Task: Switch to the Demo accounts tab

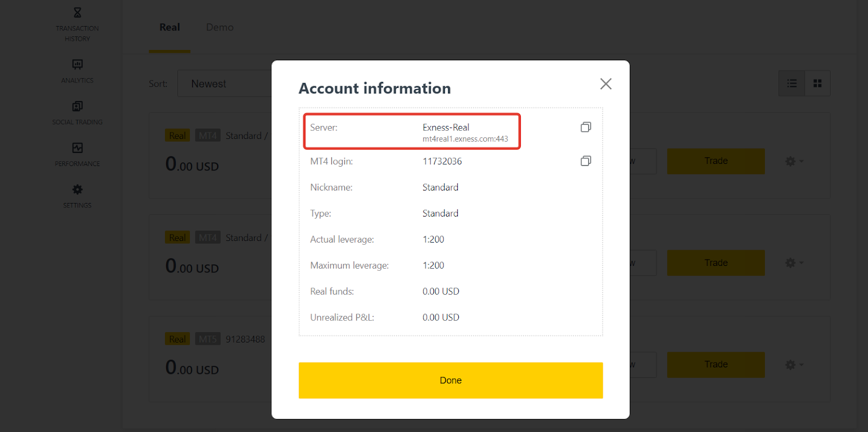Action: click(x=220, y=27)
